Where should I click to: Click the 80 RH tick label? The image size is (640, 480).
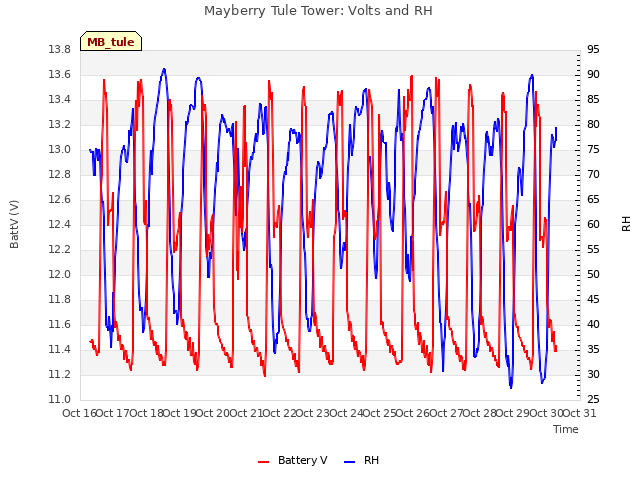(593, 125)
